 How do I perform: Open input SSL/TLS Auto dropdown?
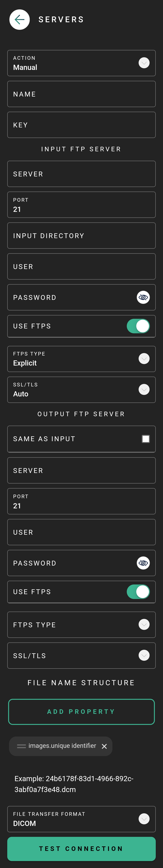pyautogui.click(x=144, y=390)
